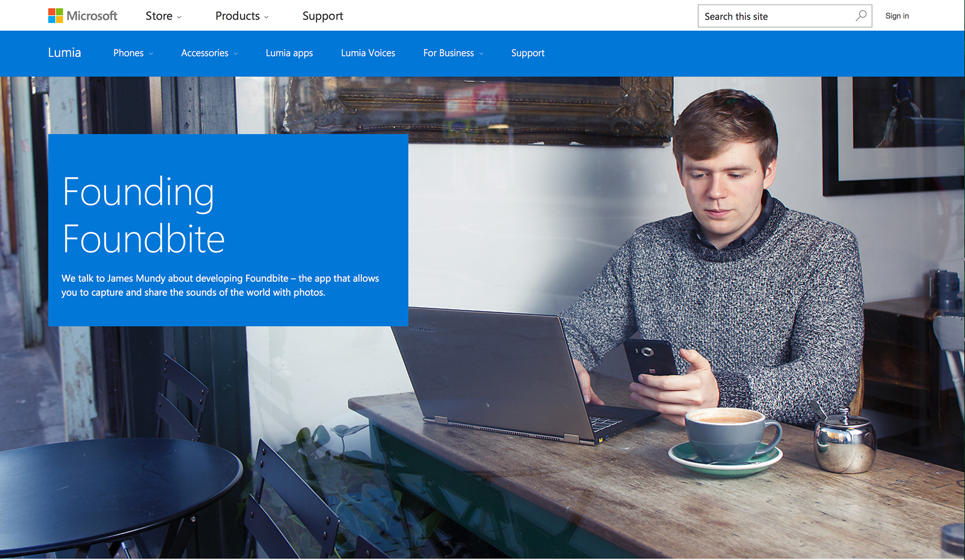Screen dimensions: 965x560
Task: Open Support in the blue Lumia bar
Action: 528,53
